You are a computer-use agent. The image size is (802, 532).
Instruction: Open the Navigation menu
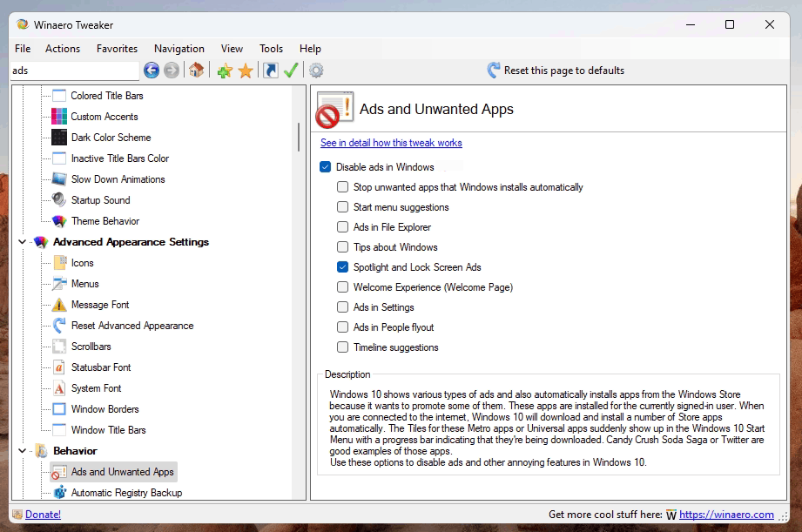(x=179, y=49)
